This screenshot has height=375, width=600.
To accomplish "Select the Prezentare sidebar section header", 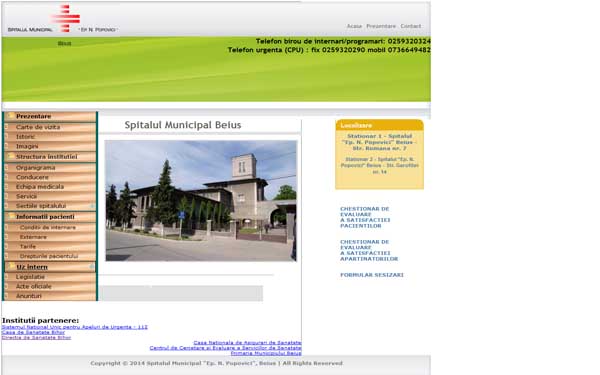I will [x=50, y=116].
